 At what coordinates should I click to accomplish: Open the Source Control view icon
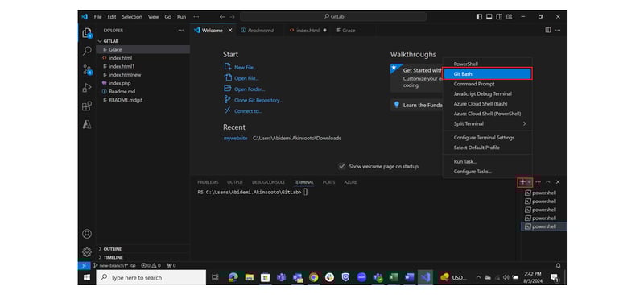[87, 69]
